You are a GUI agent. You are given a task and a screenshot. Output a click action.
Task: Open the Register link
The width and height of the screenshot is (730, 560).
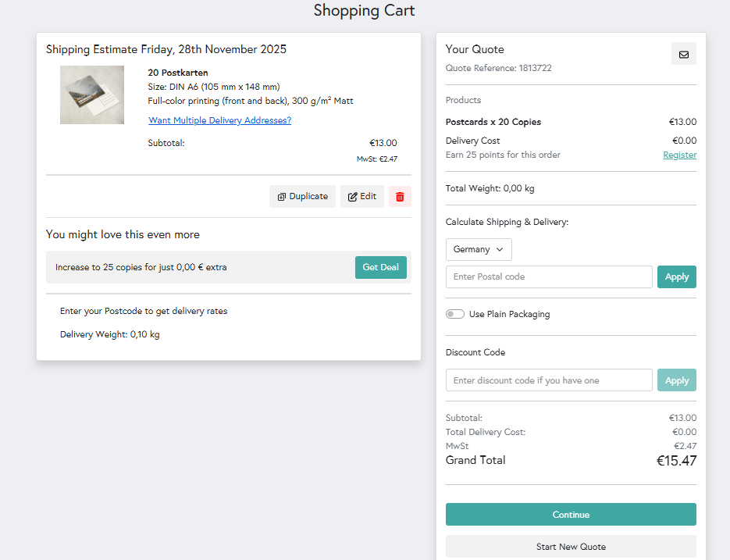[x=679, y=155]
